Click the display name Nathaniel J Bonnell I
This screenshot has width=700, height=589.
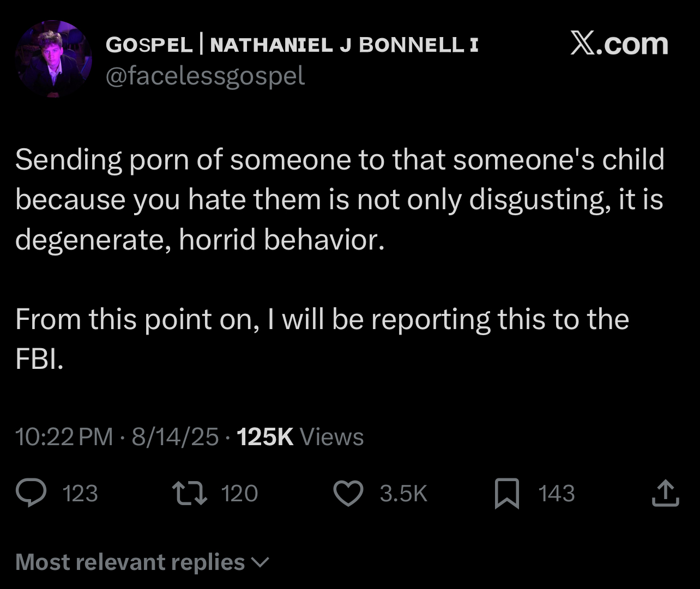[x=344, y=45]
